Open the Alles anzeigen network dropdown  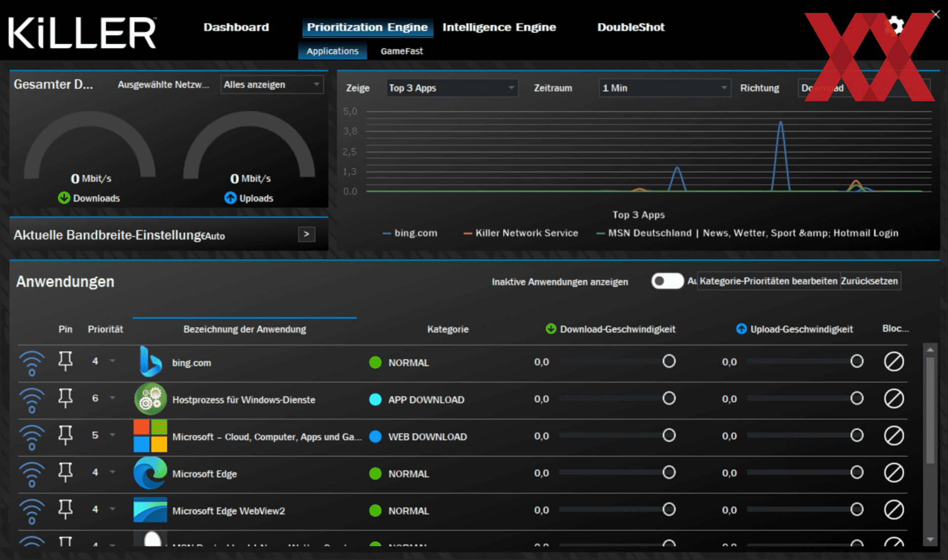pyautogui.click(x=272, y=84)
